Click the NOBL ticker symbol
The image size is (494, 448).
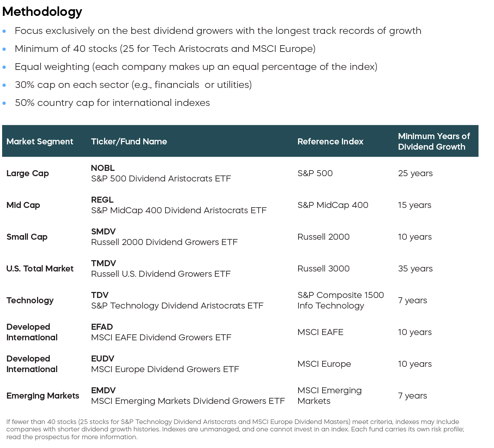103,168
